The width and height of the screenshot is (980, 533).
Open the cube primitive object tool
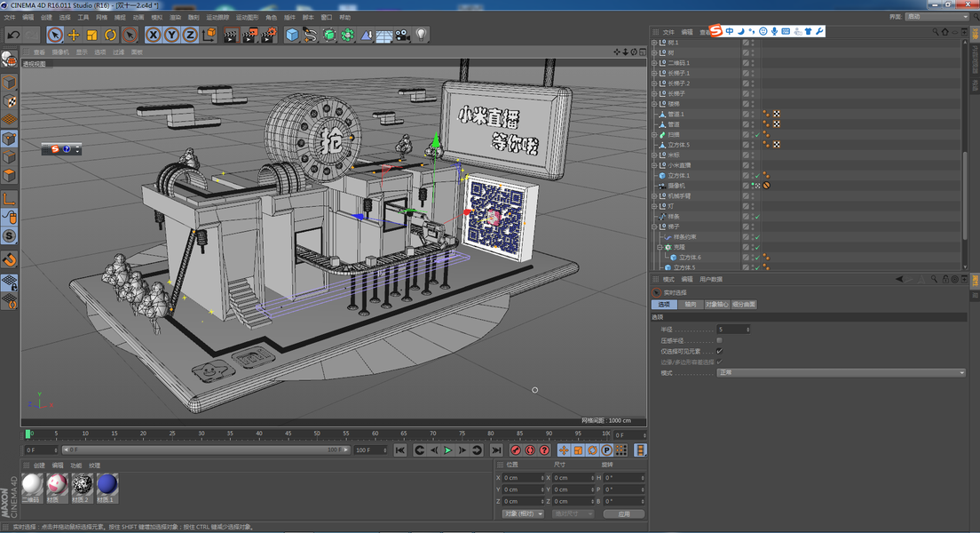pos(292,35)
